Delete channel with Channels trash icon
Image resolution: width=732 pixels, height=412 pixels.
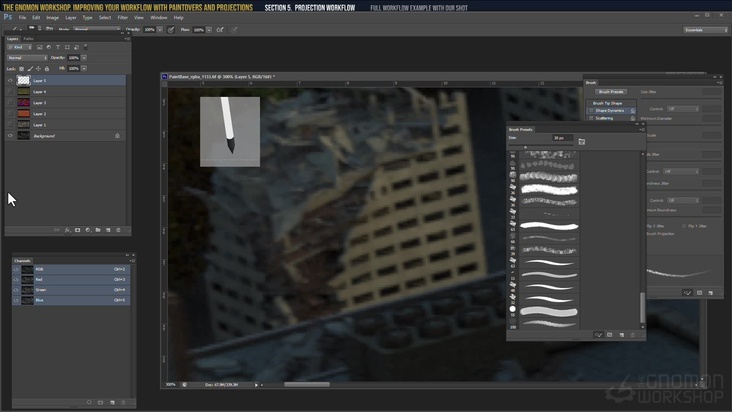(123, 402)
